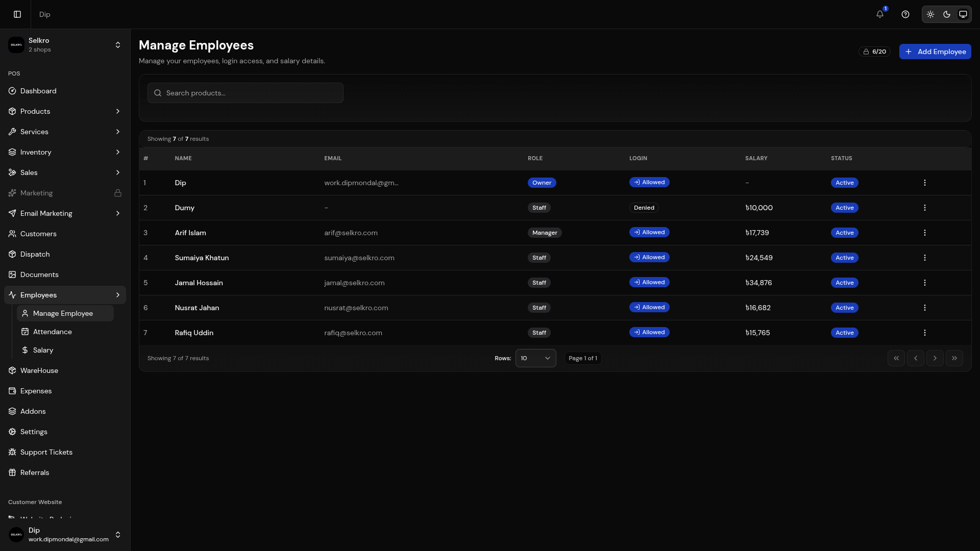Image resolution: width=980 pixels, height=551 pixels.
Task: Open row actions menu for Dumy
Action: click(925, 208)
